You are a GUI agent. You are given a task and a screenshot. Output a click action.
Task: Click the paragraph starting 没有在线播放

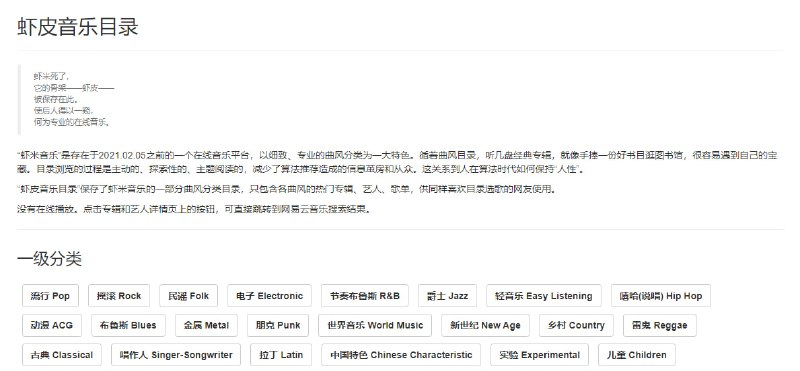pyautogui.click(x=193, y=209)
